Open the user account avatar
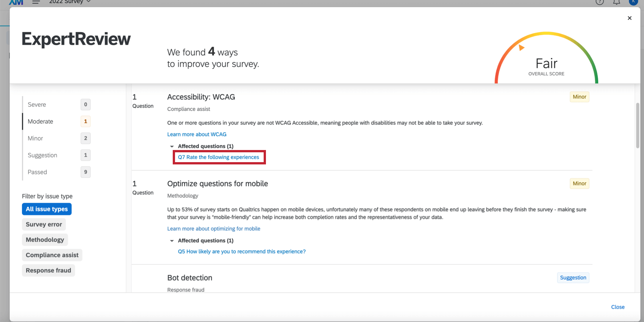 [633, 2]
